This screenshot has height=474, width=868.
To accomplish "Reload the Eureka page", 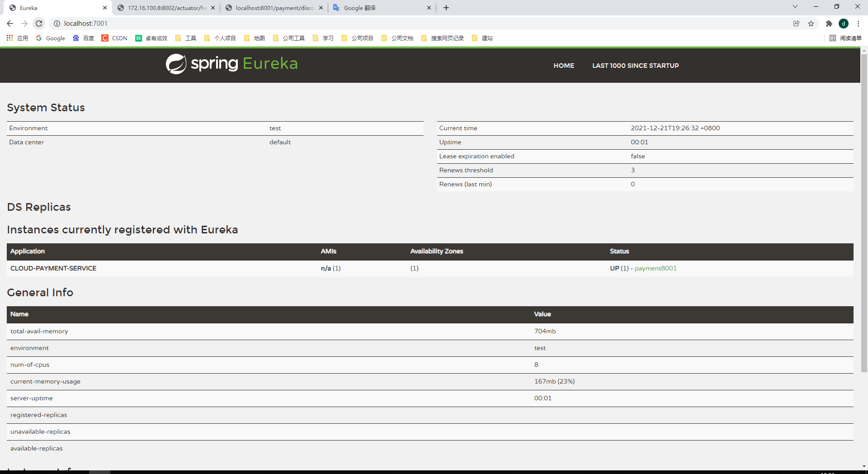I will click(39, 24).
